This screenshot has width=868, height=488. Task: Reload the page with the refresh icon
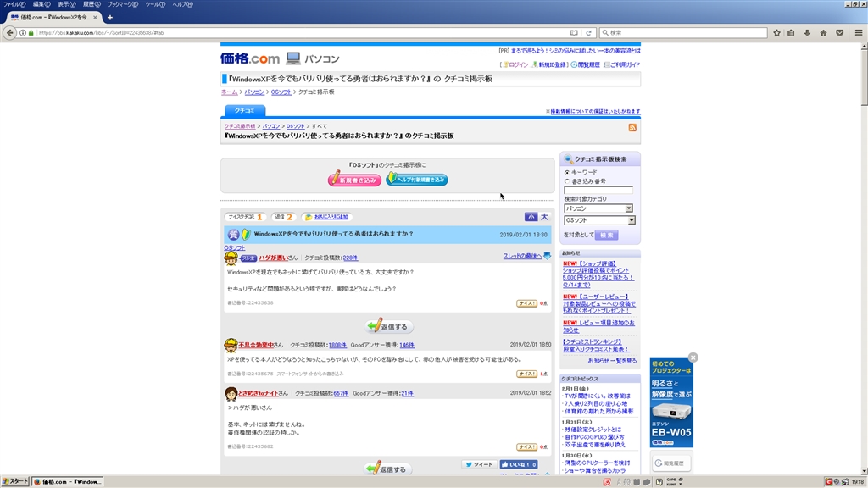pos(588,33)
